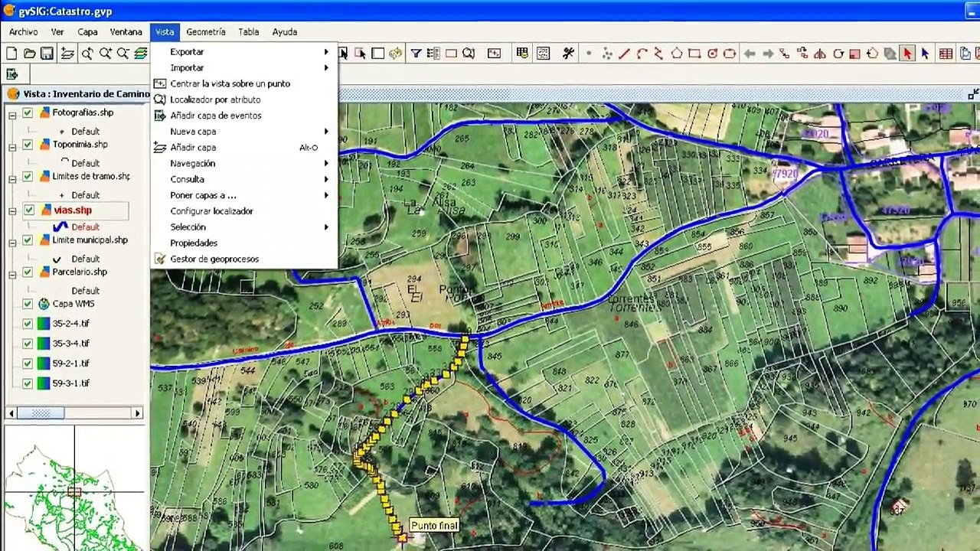Toggle visibility of Limite municipal.shp layer
The width and height of the screenshot is (980, 551).
coord(28,241)
